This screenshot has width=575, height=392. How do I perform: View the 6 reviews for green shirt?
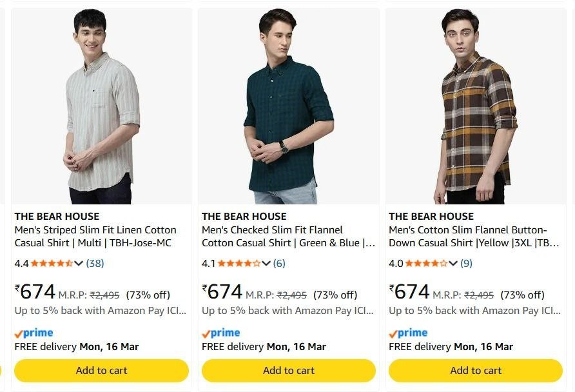(x=279, y=263)
